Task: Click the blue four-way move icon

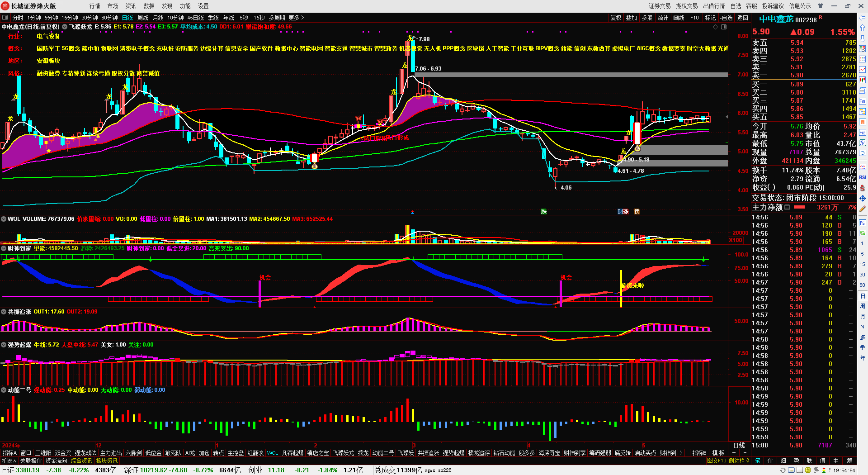Action: [x=863, y=198]
